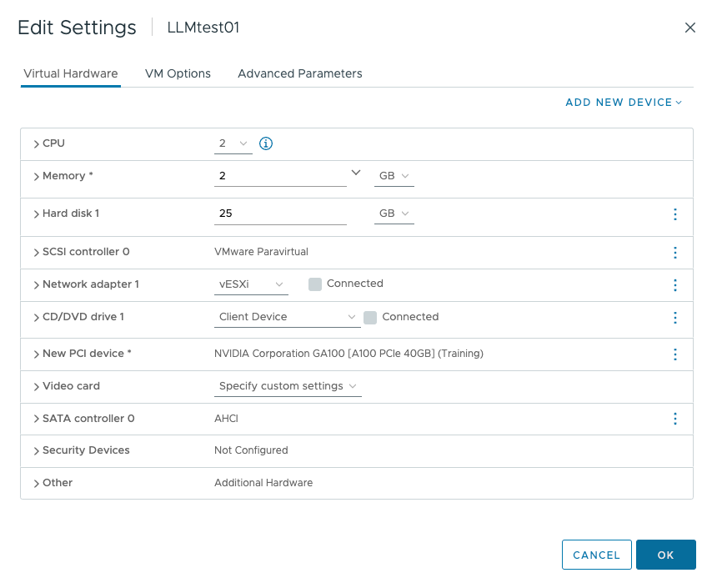Click the Hard disk 1 size field
The height and width of the screenshot is (588, 712).
(279, 214)
